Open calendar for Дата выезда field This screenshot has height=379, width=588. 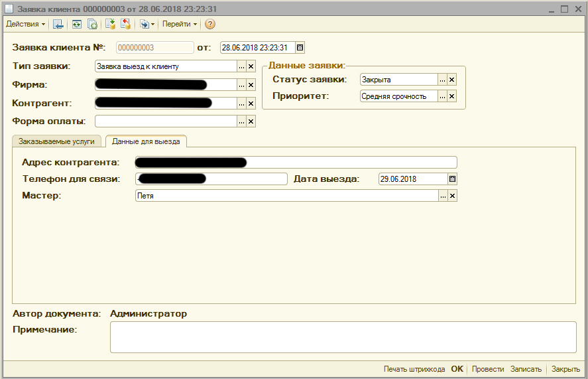point(453,179)
